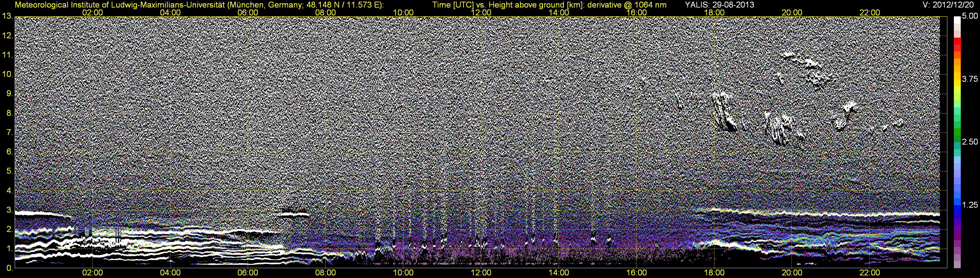
Task: Click the 5 km height axis label
Action: (9, 171)
